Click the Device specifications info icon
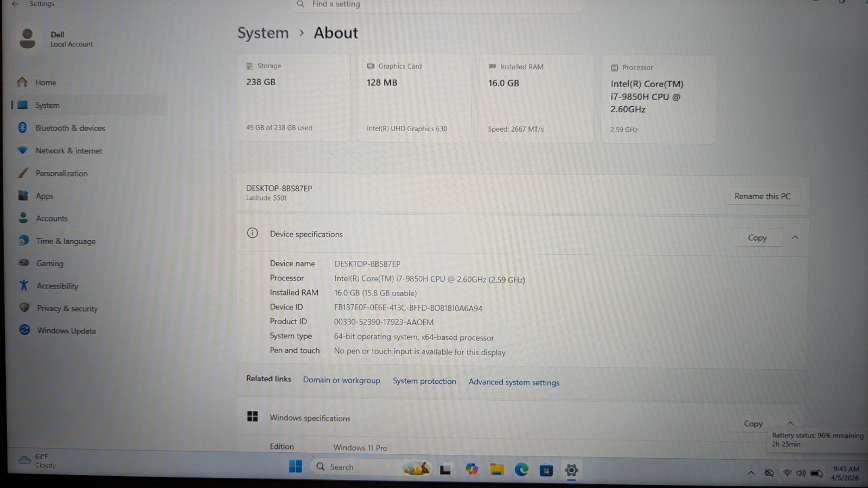This screenshot has height=488, width=868. point(252,233)
